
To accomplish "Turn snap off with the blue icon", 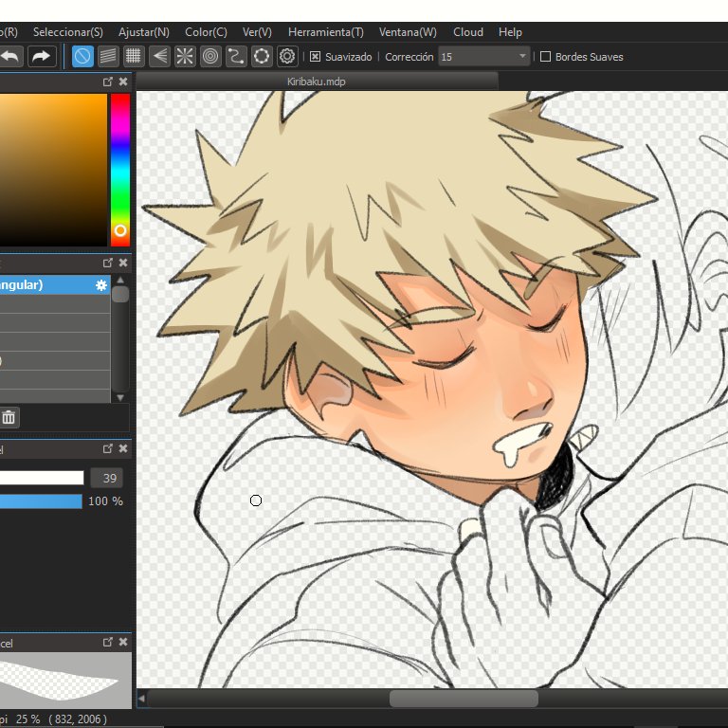I will tap(82, 57).
